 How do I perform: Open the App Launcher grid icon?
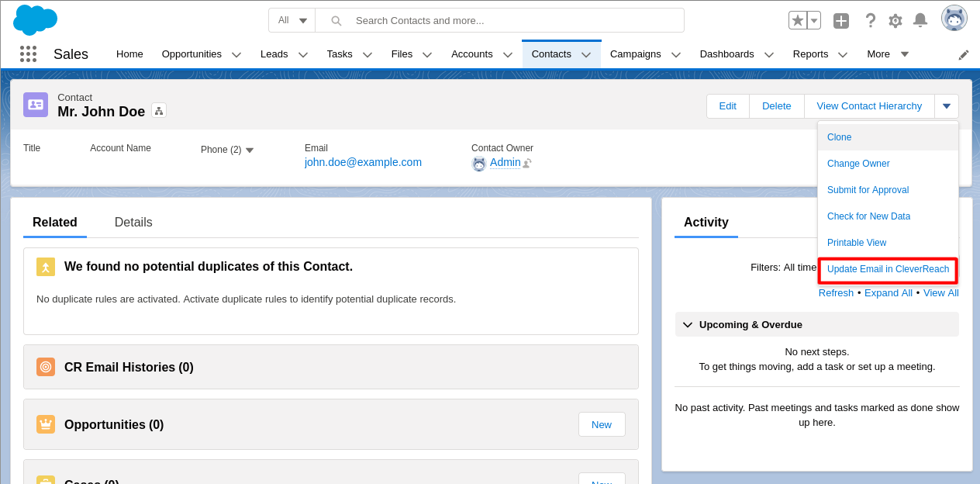[29, 54]
